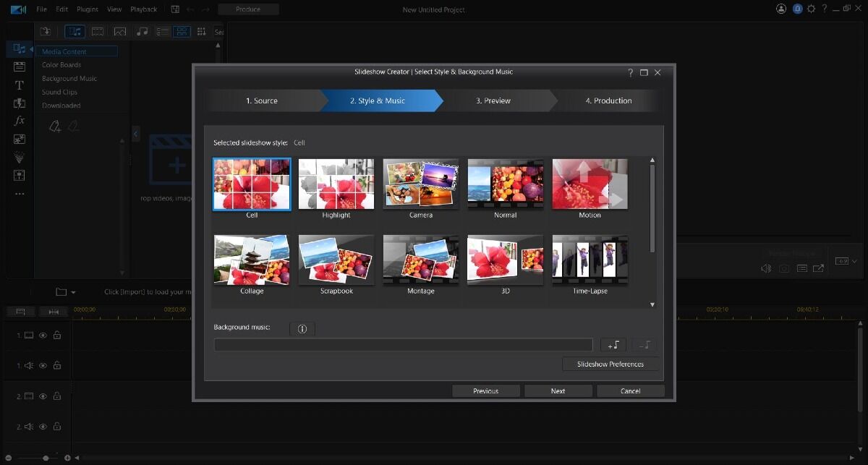The height and width of the screenshot is (465, 868).
Task: Click the music notes library filter icon
Action: 142,31
